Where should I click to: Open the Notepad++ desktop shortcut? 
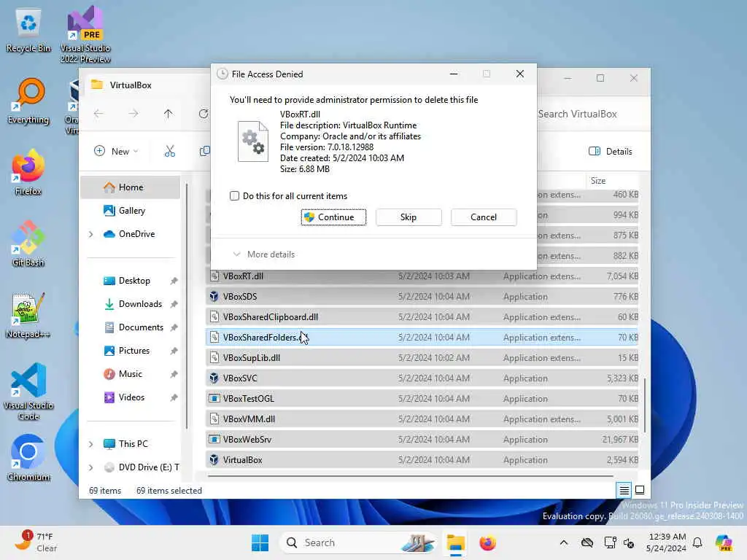(x=28, y=316)
